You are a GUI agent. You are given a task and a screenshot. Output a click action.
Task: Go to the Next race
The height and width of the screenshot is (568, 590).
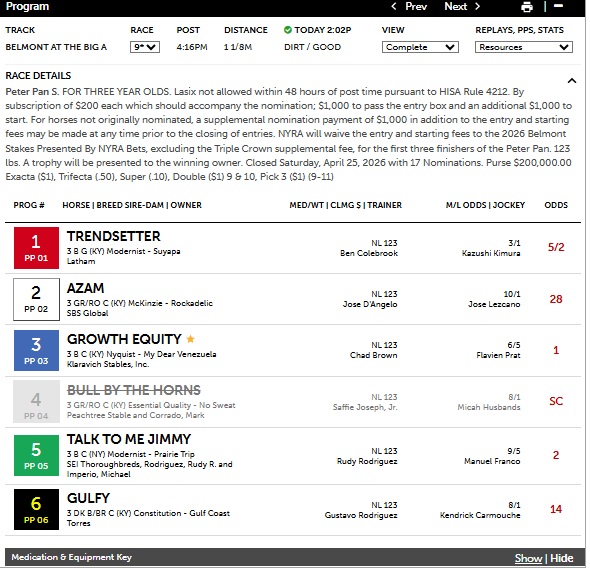pos(462,6)
